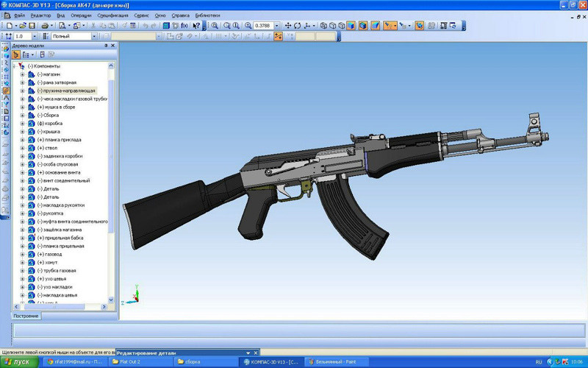Select прицельная бабка in tree
The height and width of the screenshot is (368, 588).
(60, 238)
